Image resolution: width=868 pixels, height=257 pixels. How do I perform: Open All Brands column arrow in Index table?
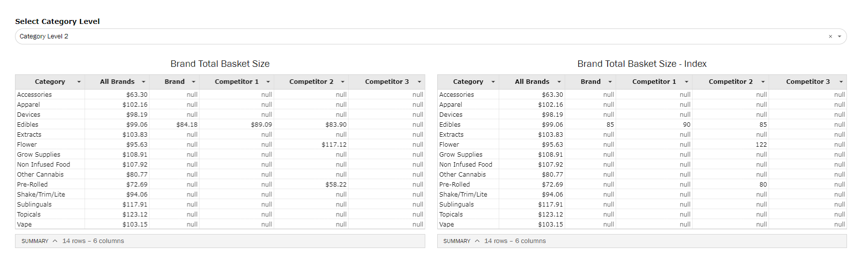click(559, 82)
